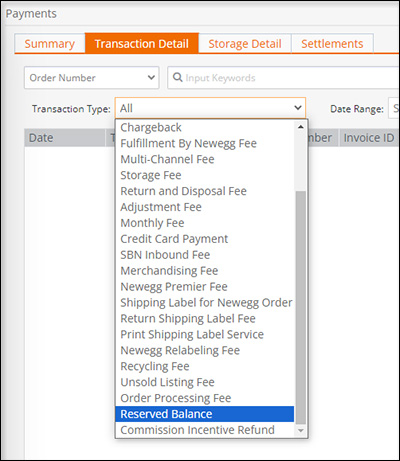Select Return Shipping Label Fee
400x461 pixels.
coord(205,319)
